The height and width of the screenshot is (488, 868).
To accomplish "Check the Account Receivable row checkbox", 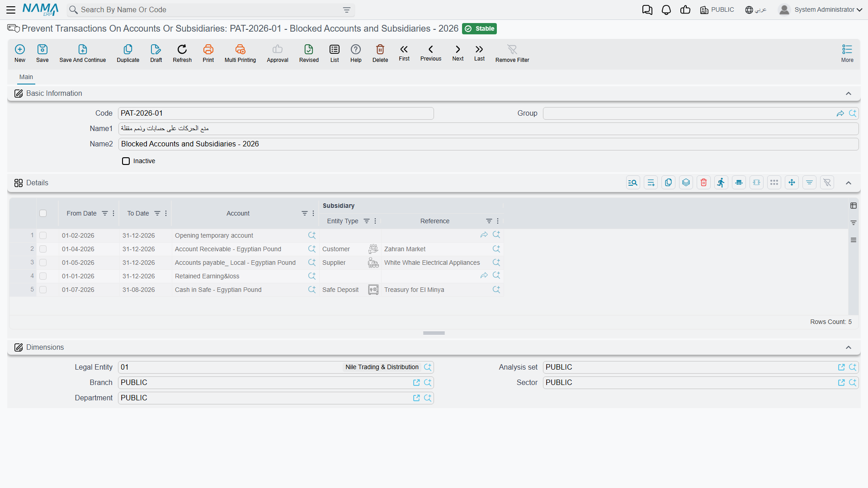I will 43,249.
